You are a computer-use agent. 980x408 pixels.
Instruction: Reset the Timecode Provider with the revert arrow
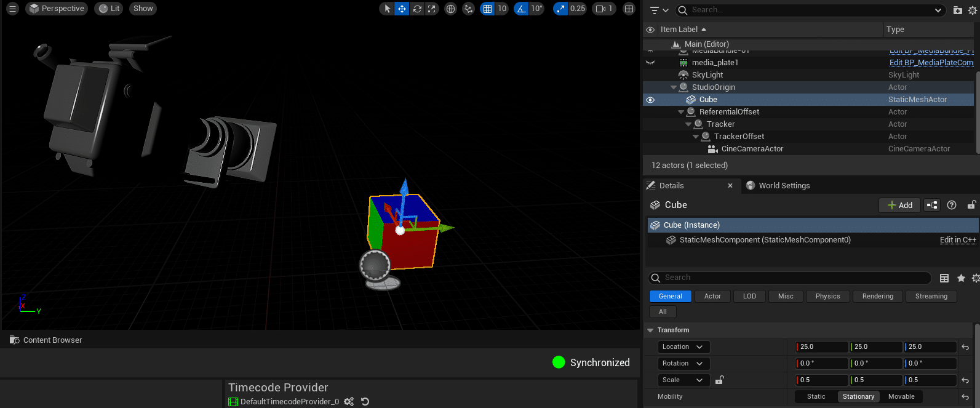365,402
